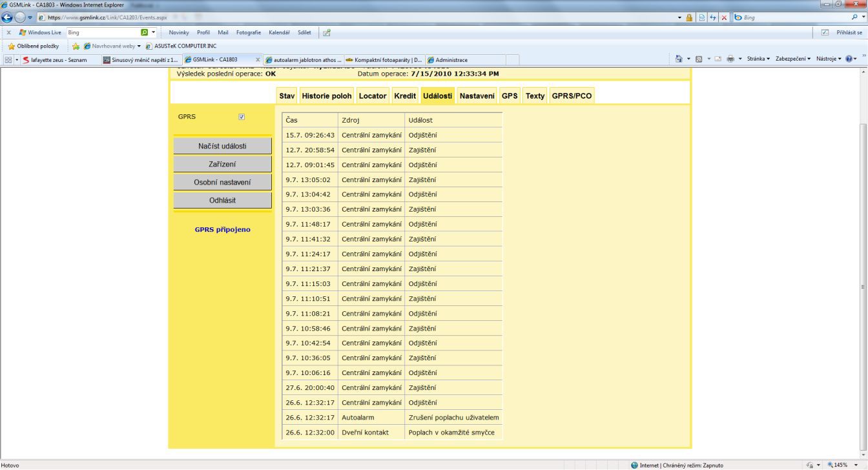The height and width of the screenshot is (470, 868).
Task: Click the Read Mail envelope icon
Action: (718, 59)
